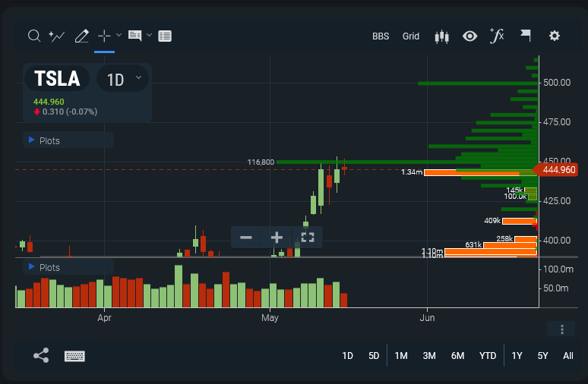Toggle the BBS button
This screenshot has height=384, width=588.
pyautogui.click(x=381, y=36)
